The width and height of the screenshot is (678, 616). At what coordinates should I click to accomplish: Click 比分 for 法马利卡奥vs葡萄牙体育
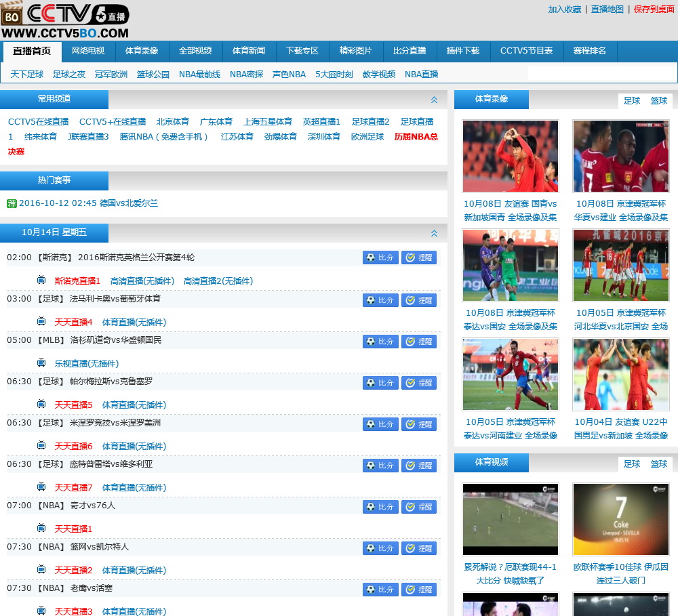pos(380,300)
